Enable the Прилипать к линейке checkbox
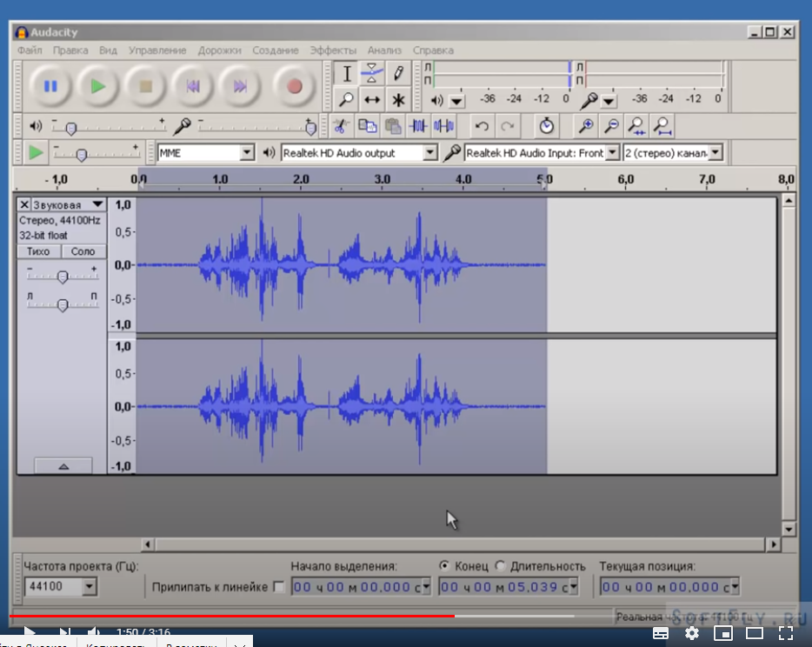Screen dimensions: 812x647 (278, 587)
